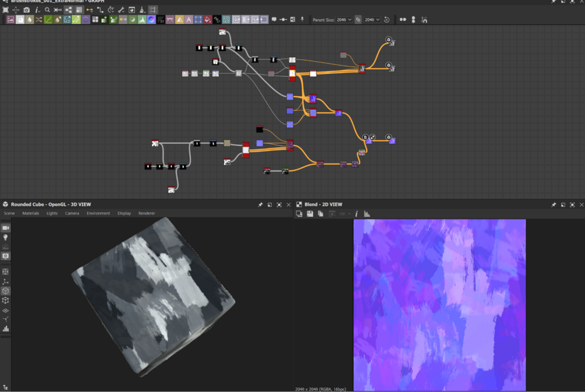Open the Display menu in 3D view
The height and width of the screenshot is (392, 585).
[x=124, y=213]
